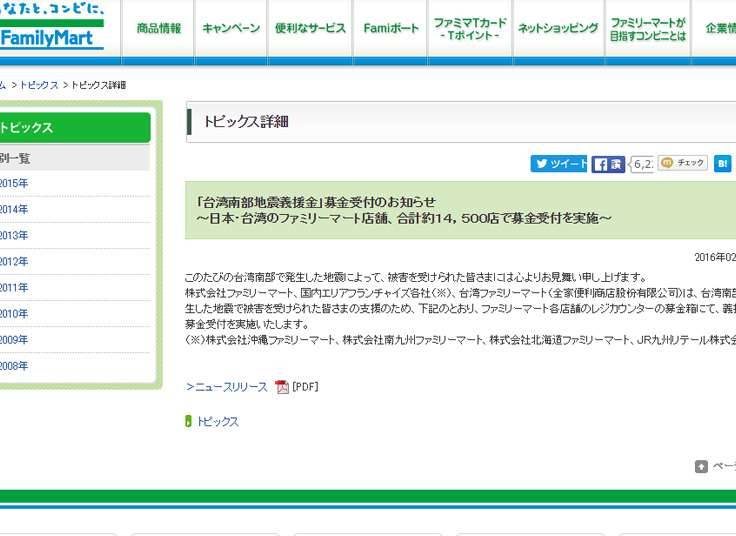Click the 台湾南部地震義援金 article headline
736x536 pixels.
404,210
